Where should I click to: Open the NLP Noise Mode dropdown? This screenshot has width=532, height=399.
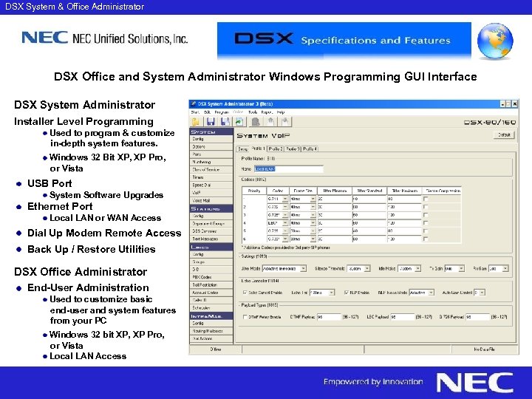click(x=431, y=293)
